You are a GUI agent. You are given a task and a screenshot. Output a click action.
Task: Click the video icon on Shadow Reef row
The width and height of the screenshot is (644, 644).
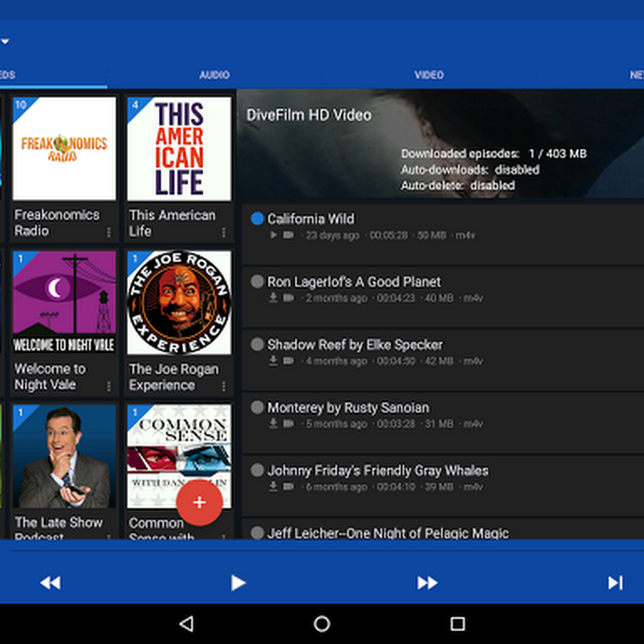pos(288,361)
